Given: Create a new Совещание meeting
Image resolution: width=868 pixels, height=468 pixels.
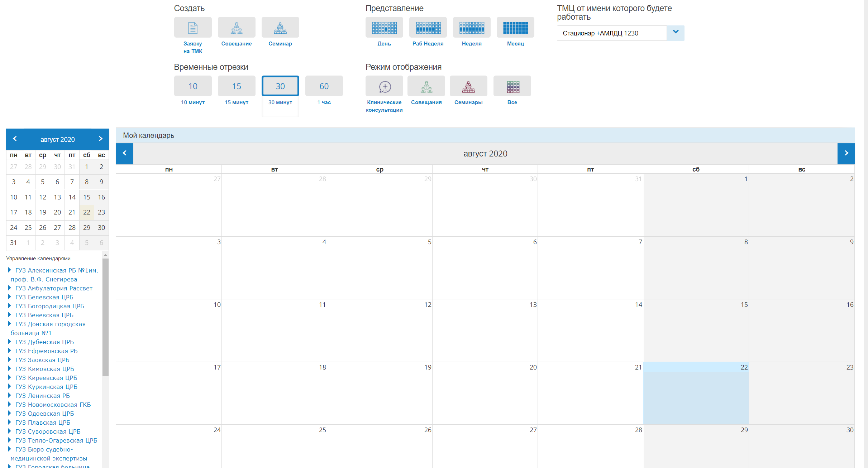Looking at the screenshot, I should pyautogui.click(x=237, y=28).
